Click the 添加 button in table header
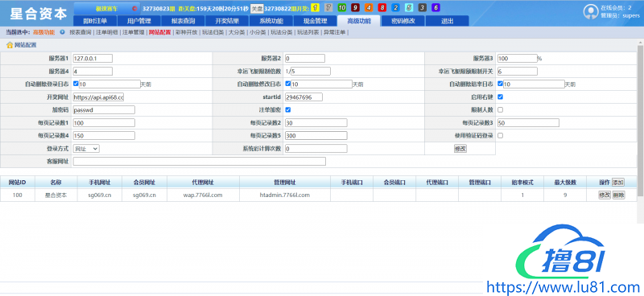Viewport: 644px width, 296px height. 617,182
